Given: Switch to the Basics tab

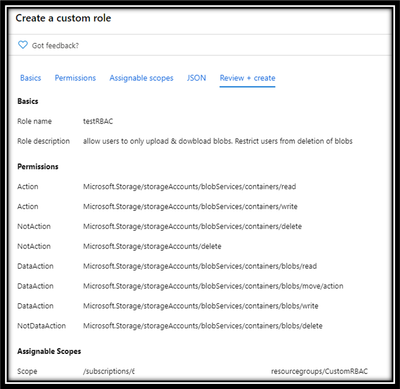Looking at the screenshot, I should point(30,78).
